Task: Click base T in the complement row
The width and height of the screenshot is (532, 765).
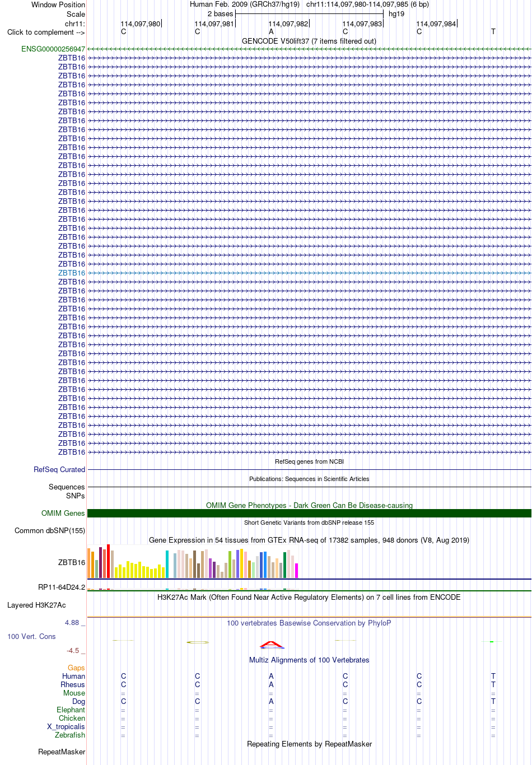Action: [x=493, y=32]
